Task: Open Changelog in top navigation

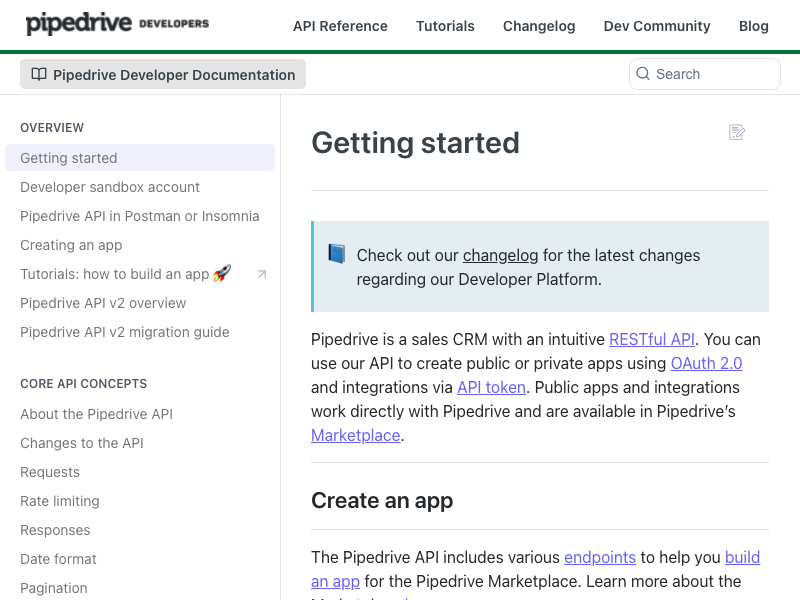Action: [539, 26]
